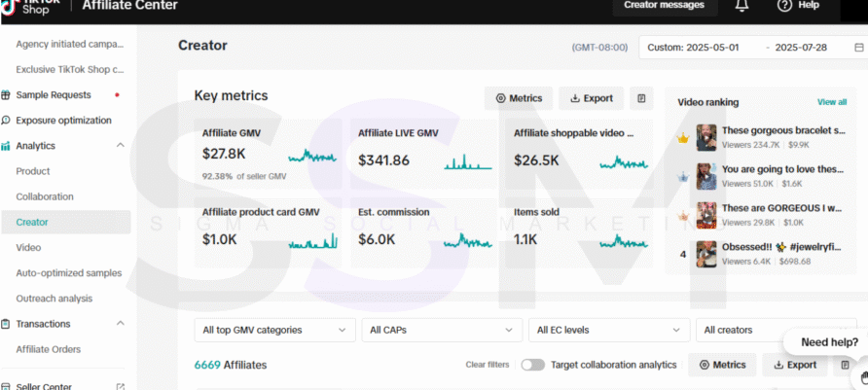This screenshot has width=868, height=390.
Task: Open Video under Analytics sidebar
Action: (28, 248)
